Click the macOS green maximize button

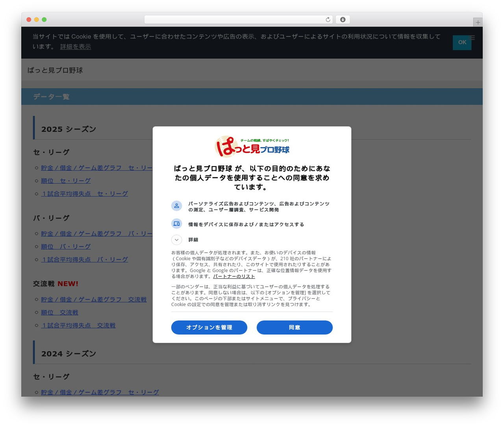click(x=44, y=20)
